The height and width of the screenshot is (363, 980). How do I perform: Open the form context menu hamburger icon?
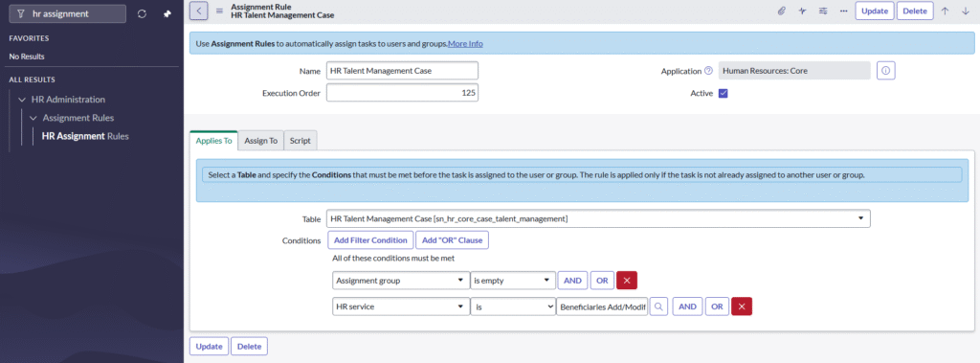219,11
